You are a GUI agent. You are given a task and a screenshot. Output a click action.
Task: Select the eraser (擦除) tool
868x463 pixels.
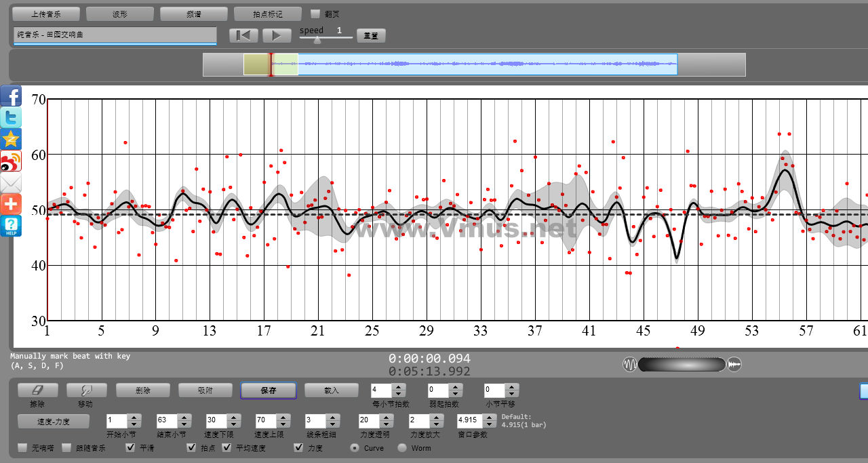(x=37, y=390)
